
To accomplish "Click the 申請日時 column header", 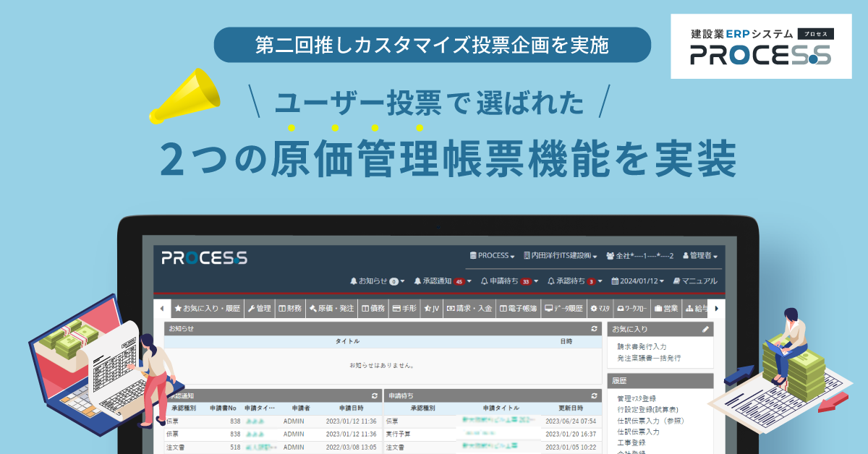I will point(350,408).
